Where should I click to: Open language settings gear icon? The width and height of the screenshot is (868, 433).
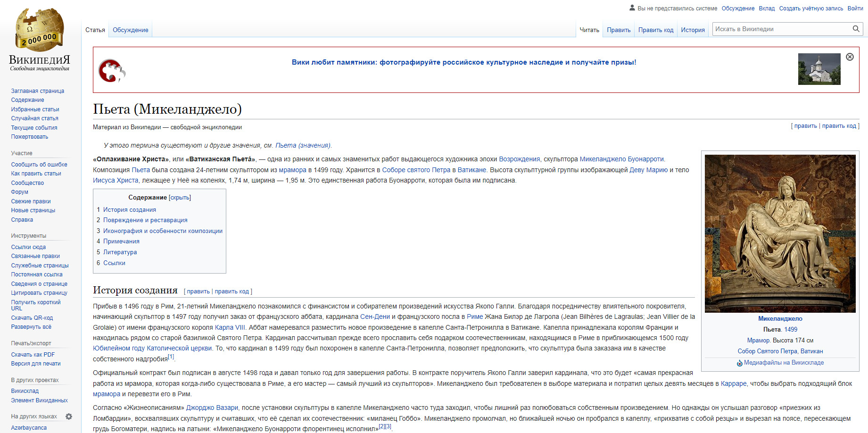(x=69, y=416)
